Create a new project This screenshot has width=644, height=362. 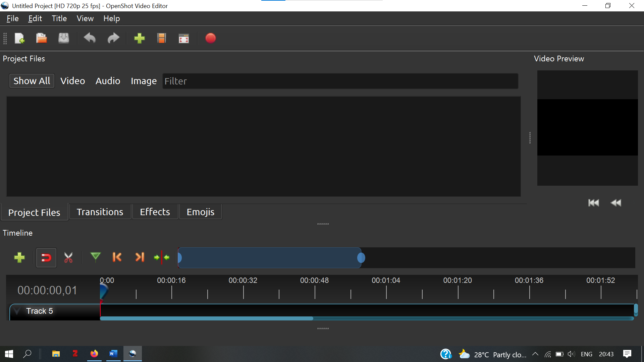pos(19,38)
